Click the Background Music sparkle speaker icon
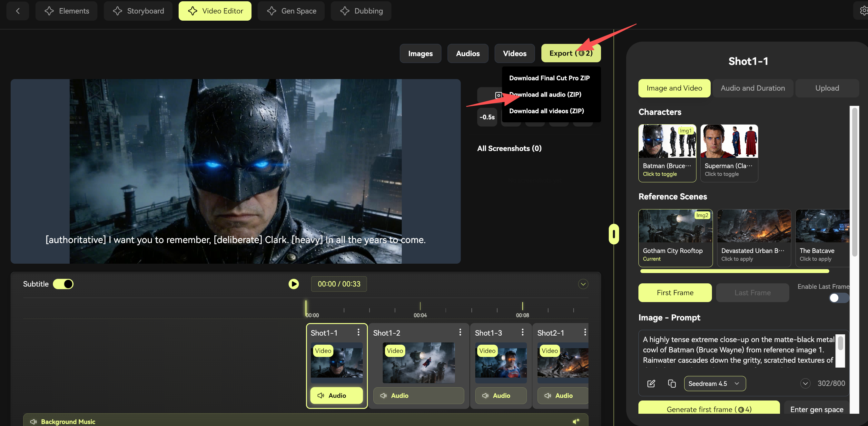The image size is (868, 426). (x=576, y=421)
